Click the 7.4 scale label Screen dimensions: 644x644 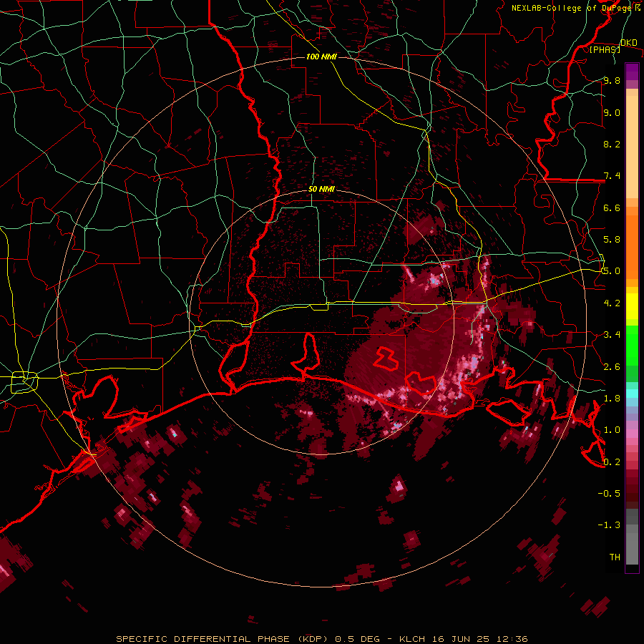point(612,176)
